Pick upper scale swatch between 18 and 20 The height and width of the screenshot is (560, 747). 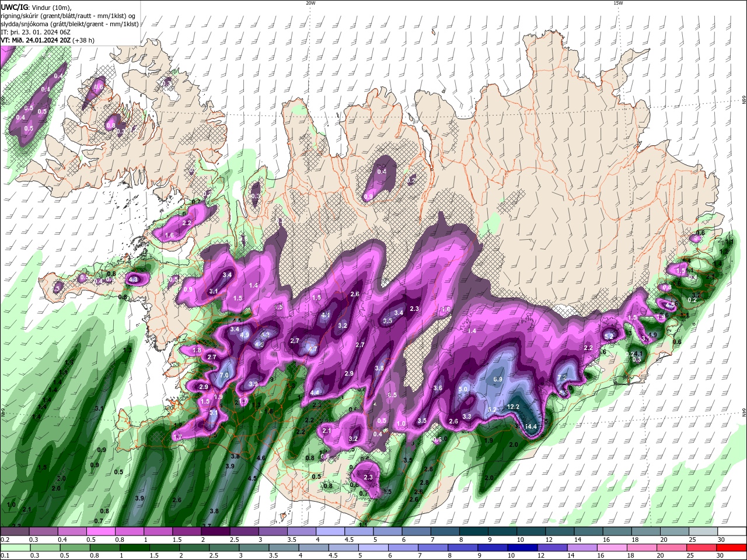pyautogui.click(x=646, y=531)
